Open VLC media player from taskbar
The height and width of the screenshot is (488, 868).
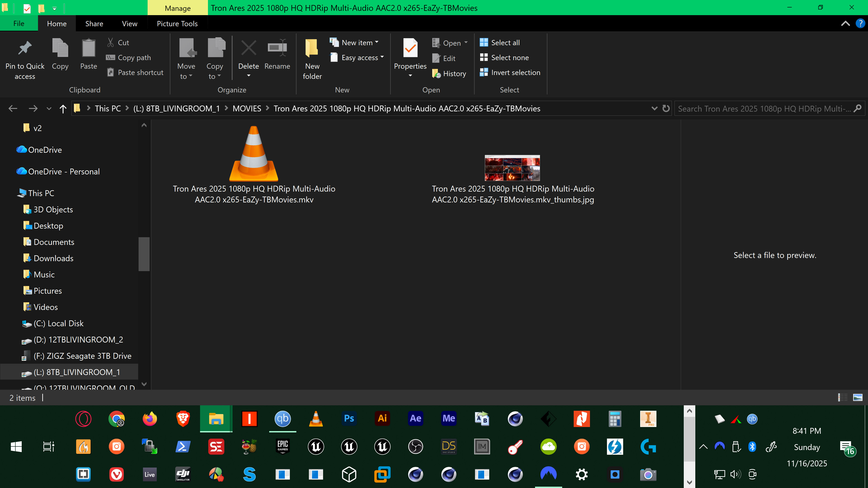pos(316,419)
